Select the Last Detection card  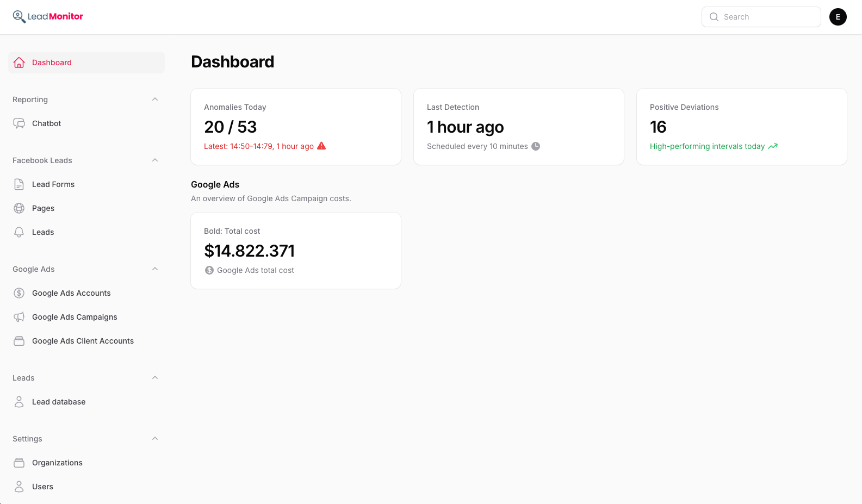[x=519, y=127]
